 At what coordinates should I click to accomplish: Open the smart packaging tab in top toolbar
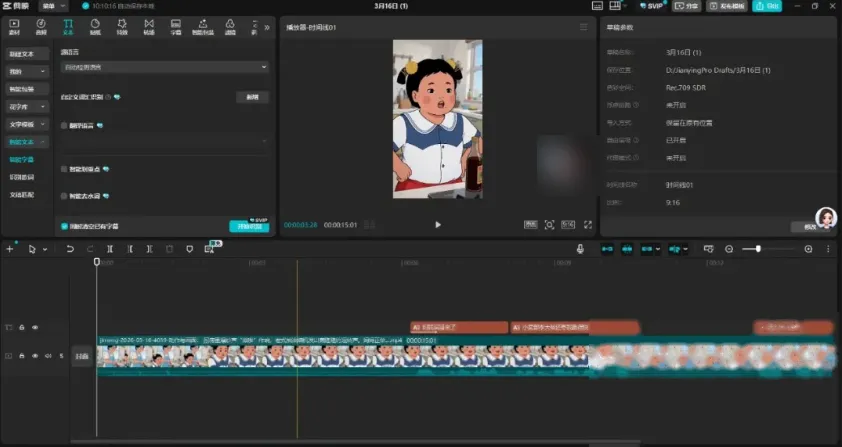pyautogui.click(x=202, y=27)
